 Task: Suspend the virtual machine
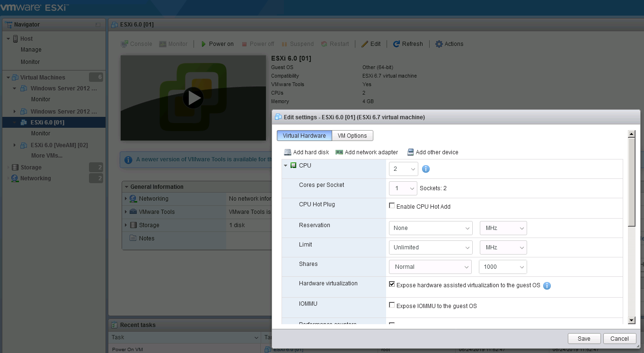[298, 44]
